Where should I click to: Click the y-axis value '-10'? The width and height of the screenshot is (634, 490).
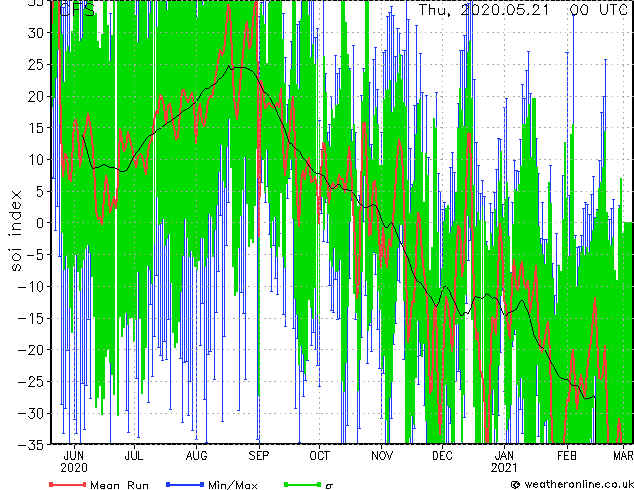click(32, 287)
